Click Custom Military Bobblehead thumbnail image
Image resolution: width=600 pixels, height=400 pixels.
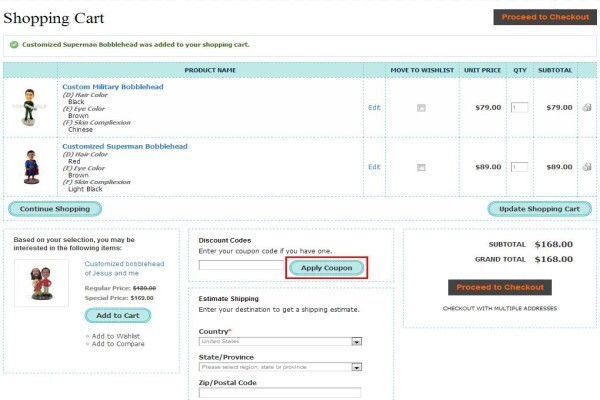29,108
